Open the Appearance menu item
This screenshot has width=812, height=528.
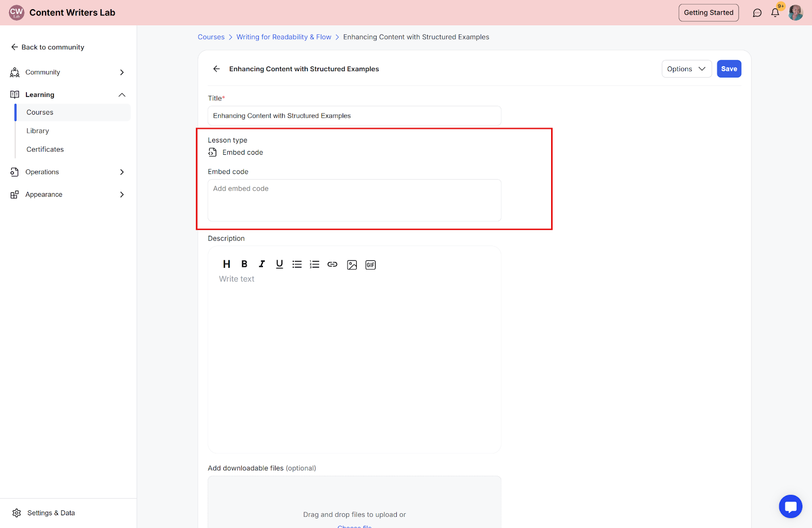[44, 194]
